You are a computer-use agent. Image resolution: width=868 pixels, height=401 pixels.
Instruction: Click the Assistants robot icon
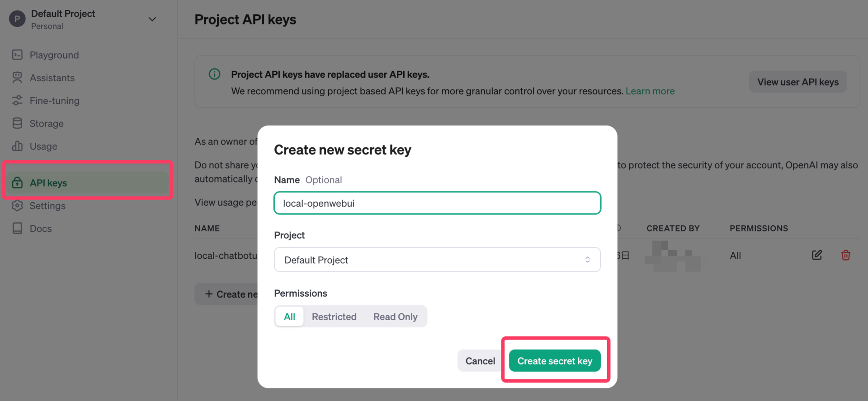[17, 78]
